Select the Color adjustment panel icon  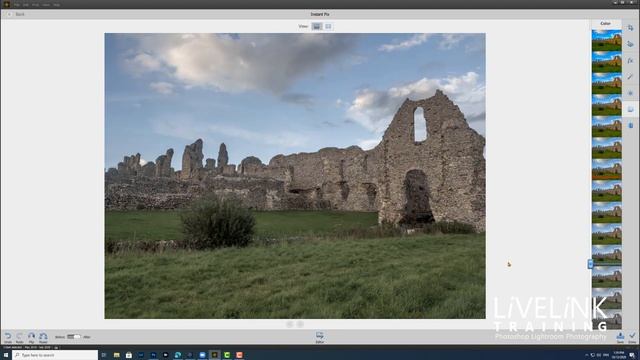(631, 109)
